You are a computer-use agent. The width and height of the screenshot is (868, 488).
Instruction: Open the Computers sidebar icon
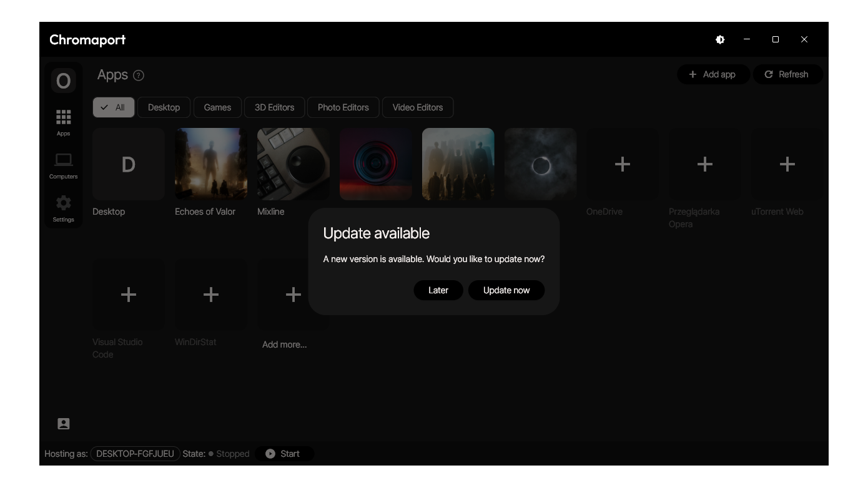point(63,160)
